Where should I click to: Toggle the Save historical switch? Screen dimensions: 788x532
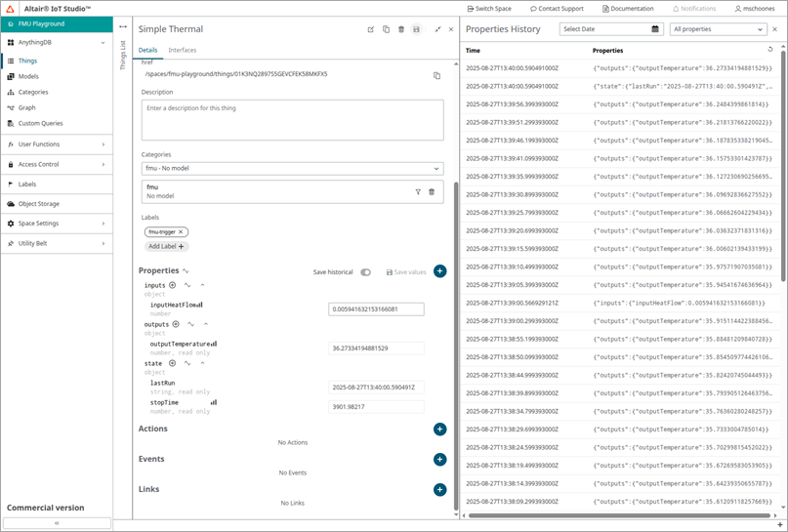tap(365, 272)
